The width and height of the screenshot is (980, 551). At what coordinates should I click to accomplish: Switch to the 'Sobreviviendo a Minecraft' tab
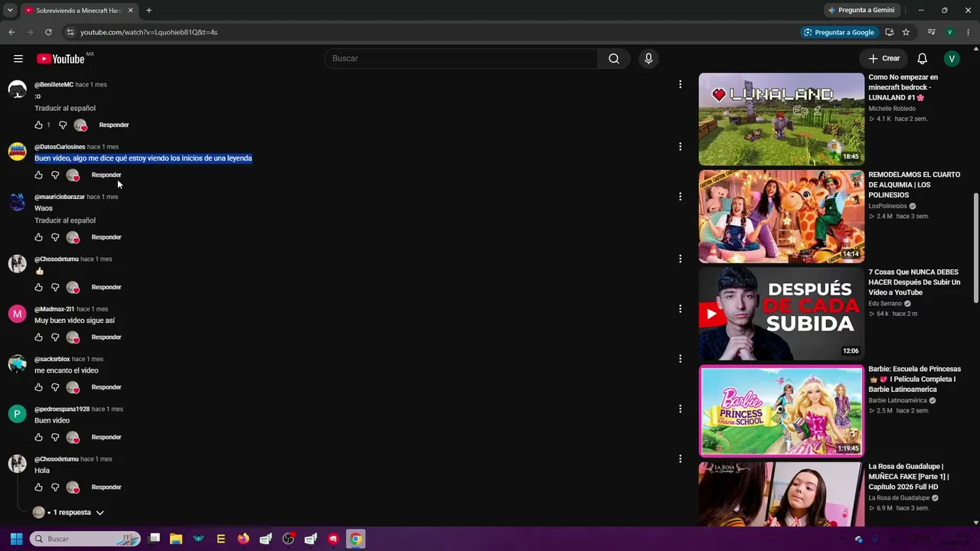tap(78, 11)
